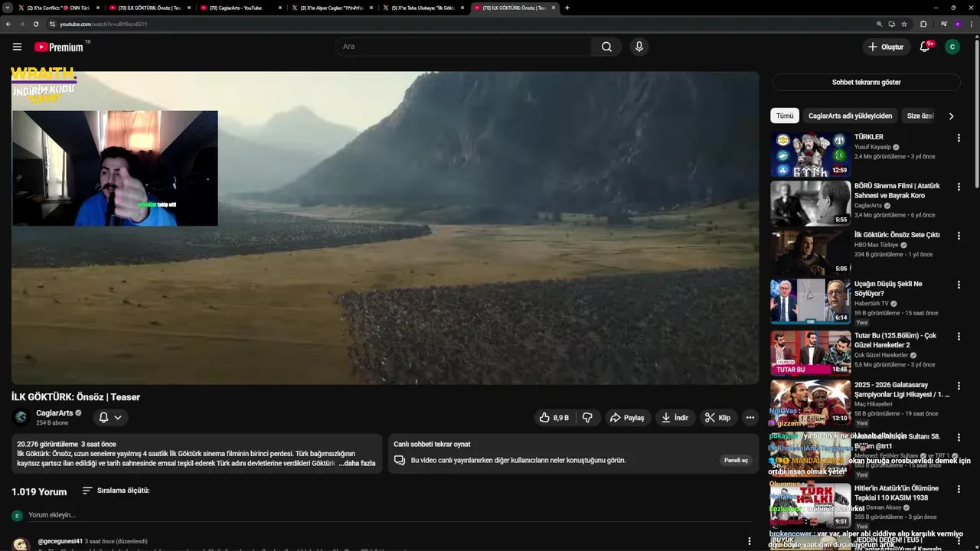This screenshot has height=551, width=980.
Task: Open options for Tutar Bu (125.Bölüm) video
Action: 959,337
